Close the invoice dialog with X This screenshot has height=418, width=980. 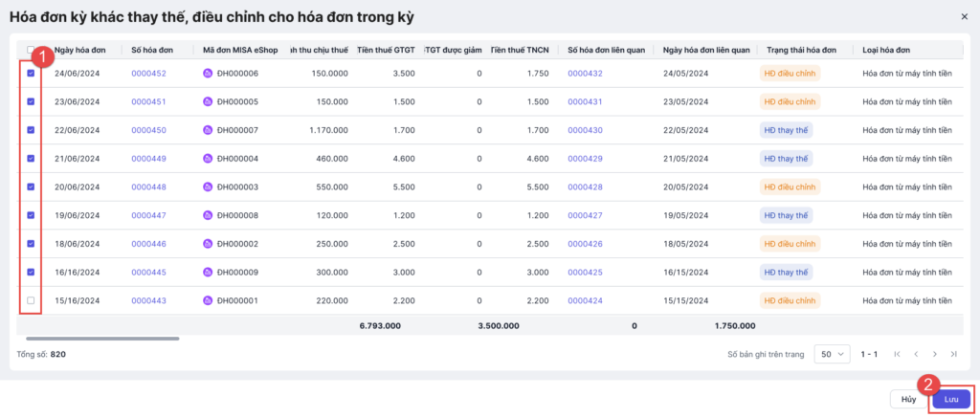coord(964,16)
